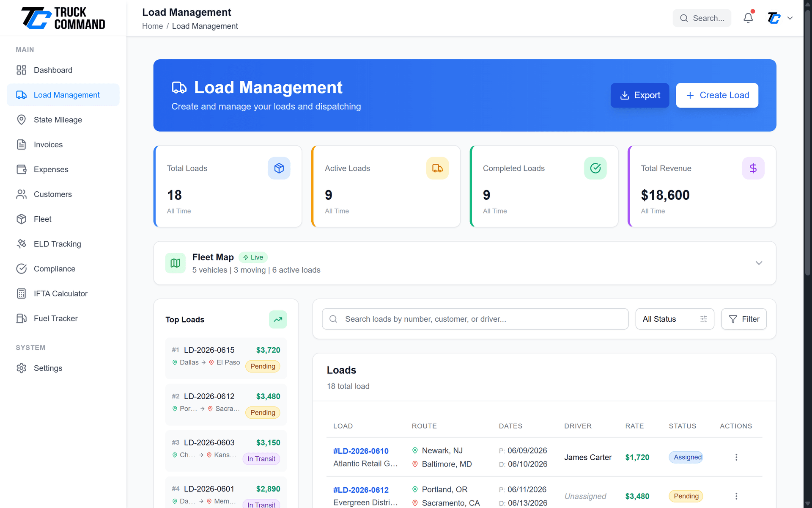Focus the Search loads input field
The width and height of the screenshot is (812, 508).
(x=475, y=319)
